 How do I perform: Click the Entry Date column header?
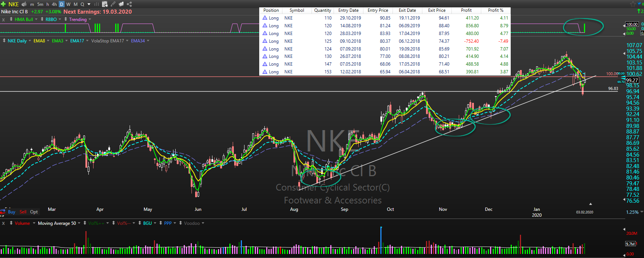pyautogui.click(x=348, y=10)
